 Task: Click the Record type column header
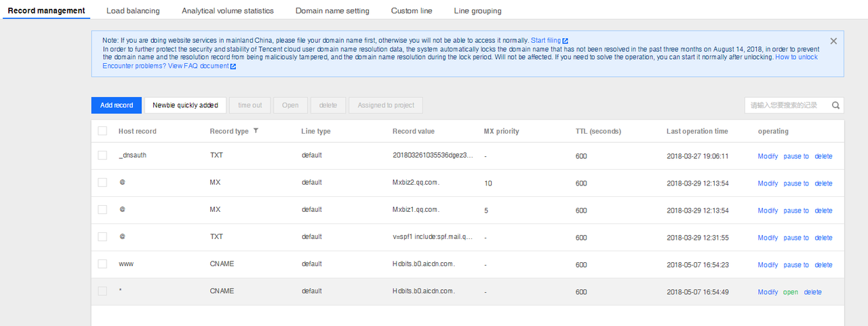tap(229, 131)
